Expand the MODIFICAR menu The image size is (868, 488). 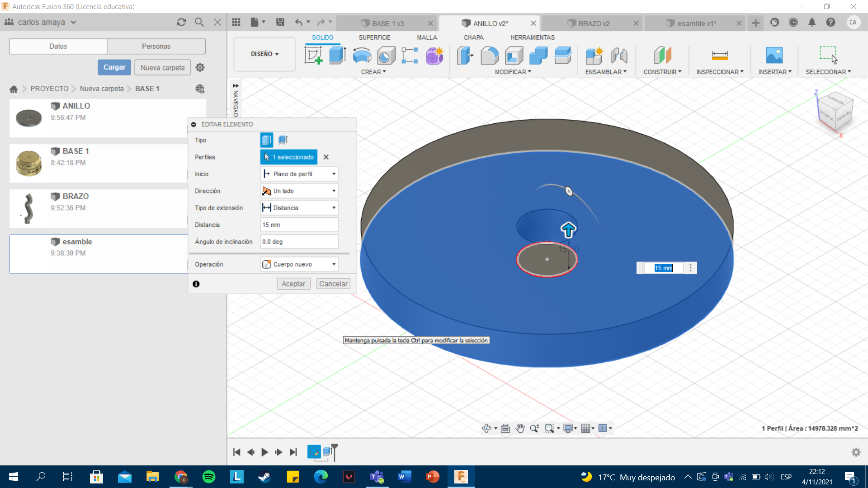click(x=513, y=72)
